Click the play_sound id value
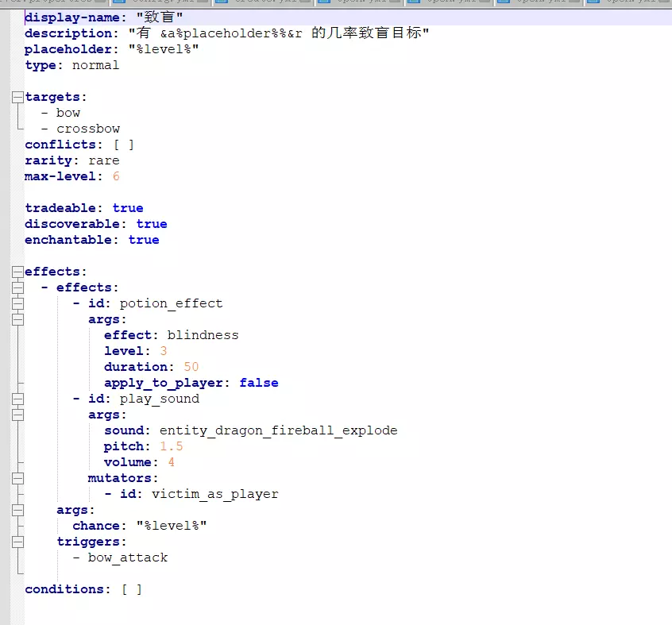This screenshot has width=672, height=625. 160,399
